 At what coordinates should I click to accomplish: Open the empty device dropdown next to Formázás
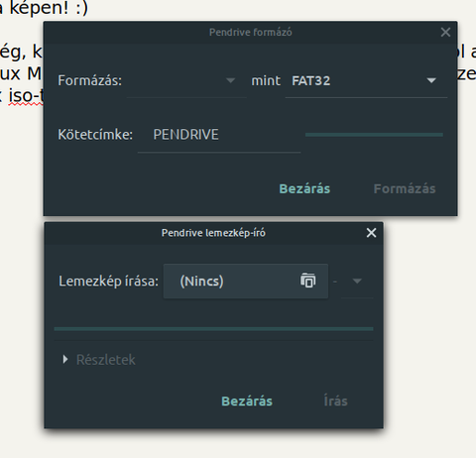186,81
